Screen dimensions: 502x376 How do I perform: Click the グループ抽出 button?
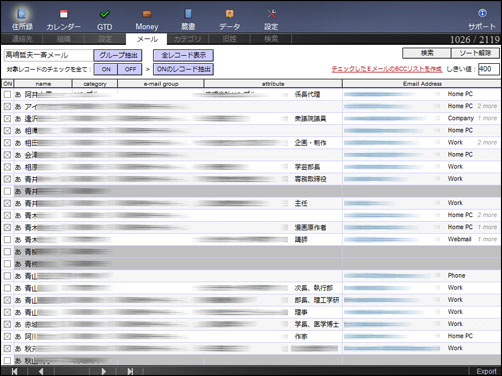click(x=118, y=55)
